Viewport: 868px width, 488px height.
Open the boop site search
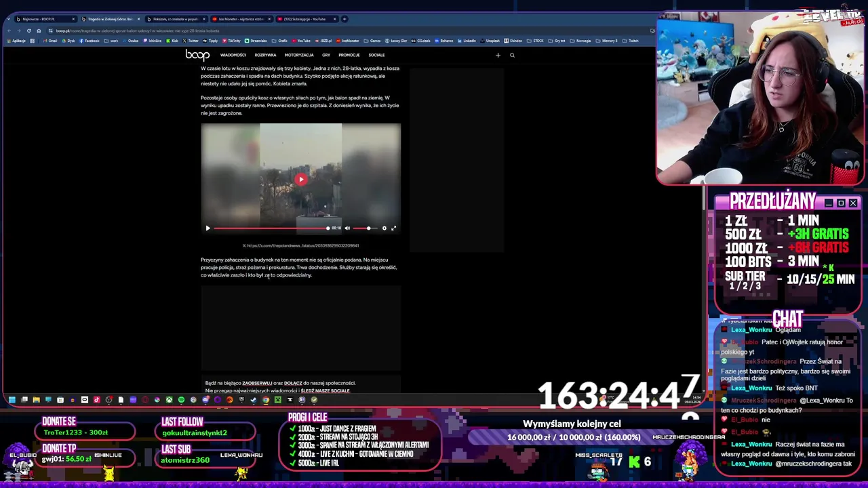click(512, 56)
